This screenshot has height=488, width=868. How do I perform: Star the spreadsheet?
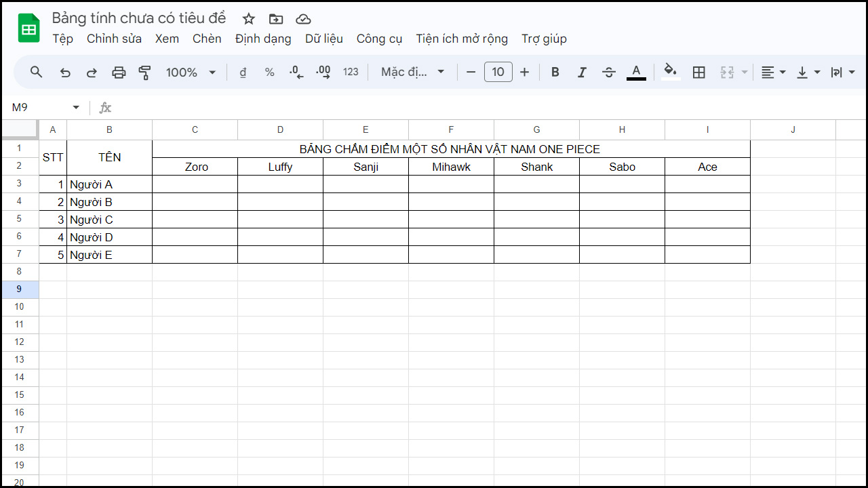(248, 19)
